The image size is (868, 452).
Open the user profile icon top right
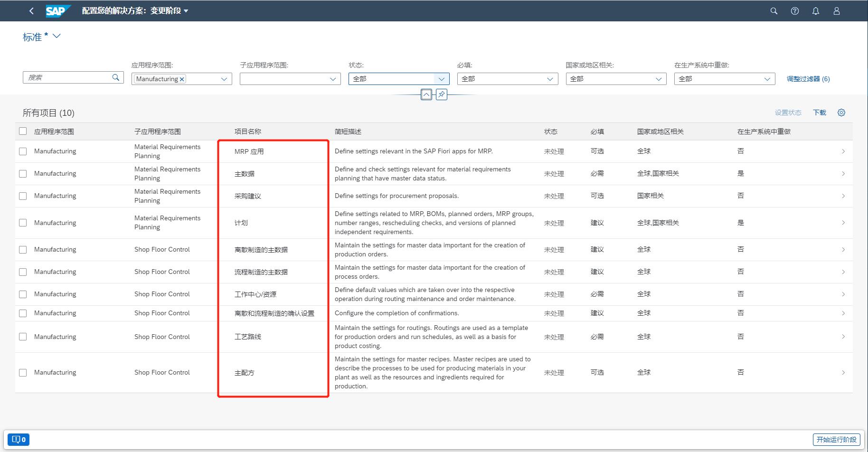837,10
